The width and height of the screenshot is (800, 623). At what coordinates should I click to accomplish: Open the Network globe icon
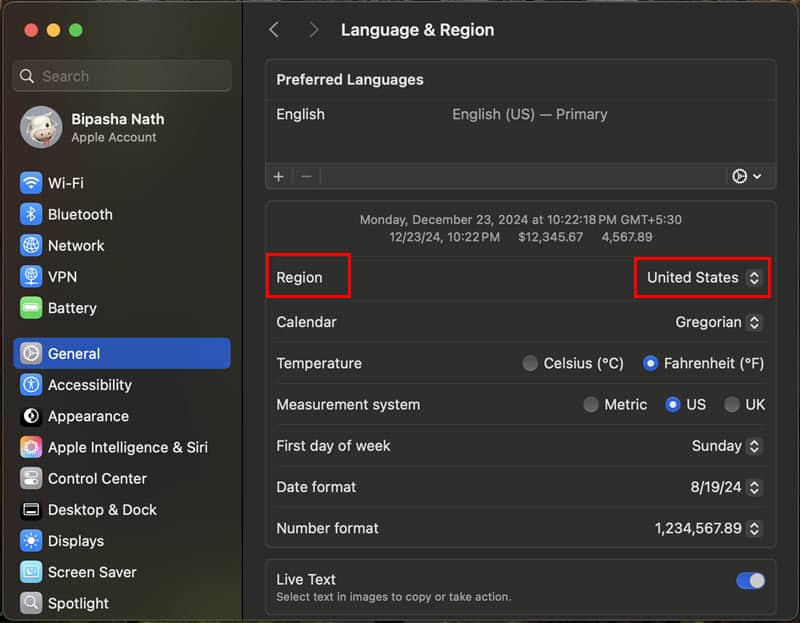31,245
